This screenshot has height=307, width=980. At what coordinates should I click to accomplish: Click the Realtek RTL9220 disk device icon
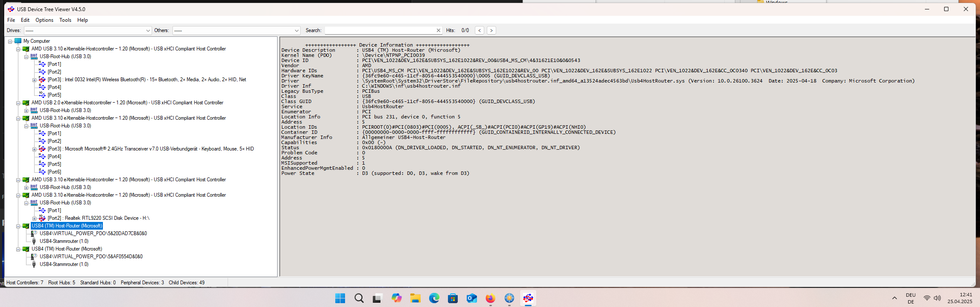click(x=42, y=218)
